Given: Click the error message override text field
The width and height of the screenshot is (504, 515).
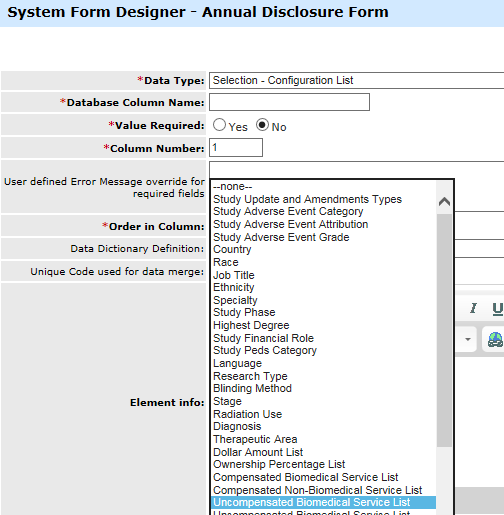Looking at the screenshot, I should coord(357,170).
